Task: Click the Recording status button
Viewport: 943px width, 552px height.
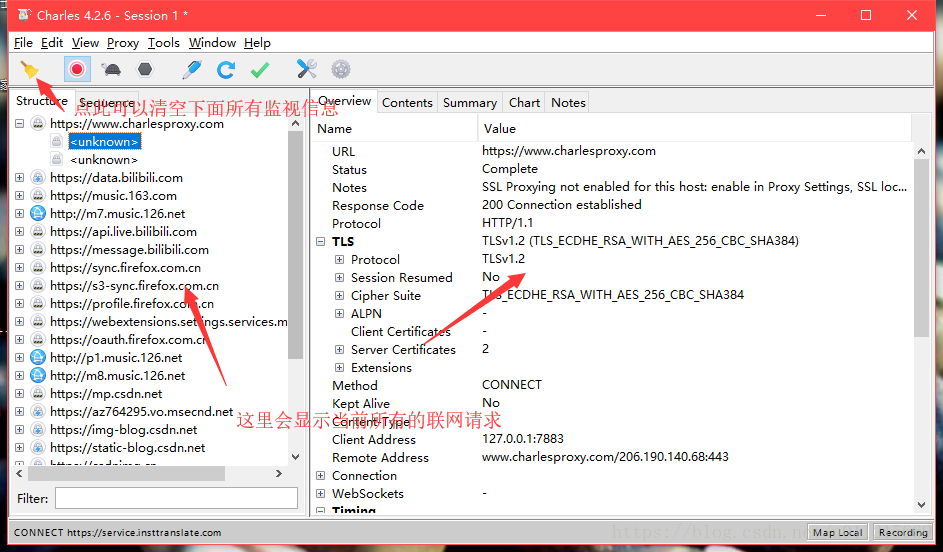Action: pos(903,532)
